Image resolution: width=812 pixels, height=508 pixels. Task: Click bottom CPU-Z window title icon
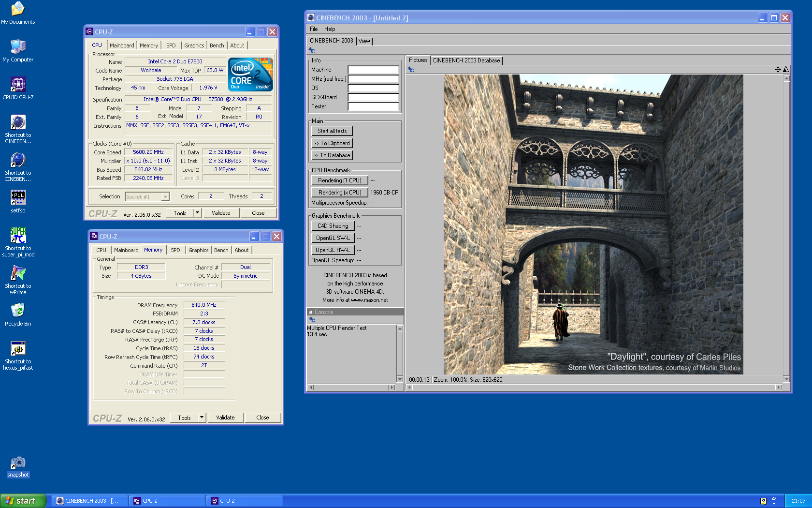coord(94,236)
